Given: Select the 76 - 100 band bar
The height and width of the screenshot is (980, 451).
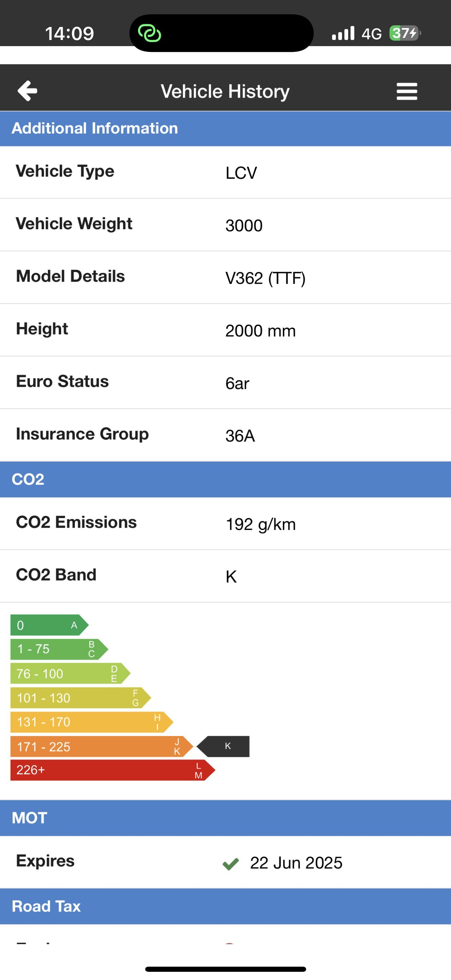Looking at the screenshot, I should tap(70, 673).
